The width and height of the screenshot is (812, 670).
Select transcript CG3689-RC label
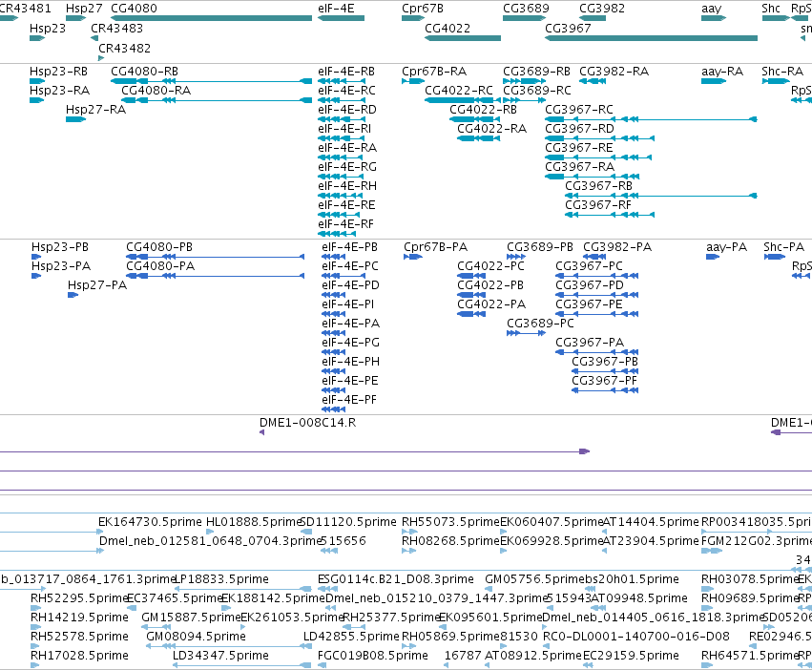tap(537, 91)
